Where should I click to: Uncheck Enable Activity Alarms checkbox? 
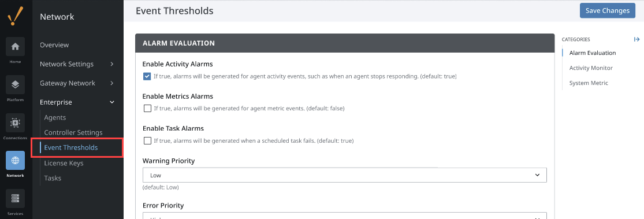click(147, 76)
